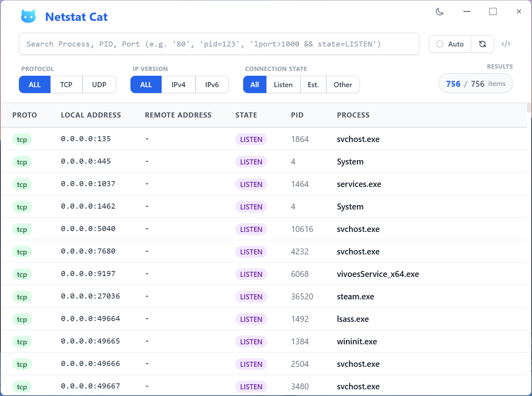The image size is (532, 396).
Task: Sort by the Local Address column header
Action: coord(91,115)
